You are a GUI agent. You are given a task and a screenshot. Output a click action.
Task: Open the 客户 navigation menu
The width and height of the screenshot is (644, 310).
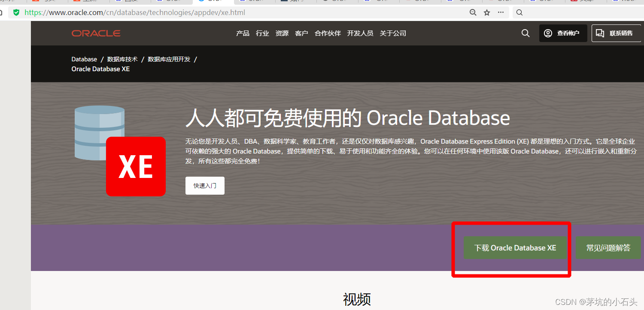point(302,33)
